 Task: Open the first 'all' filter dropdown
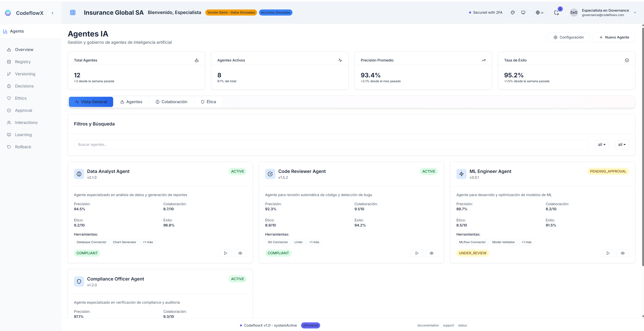coord(602,144)
